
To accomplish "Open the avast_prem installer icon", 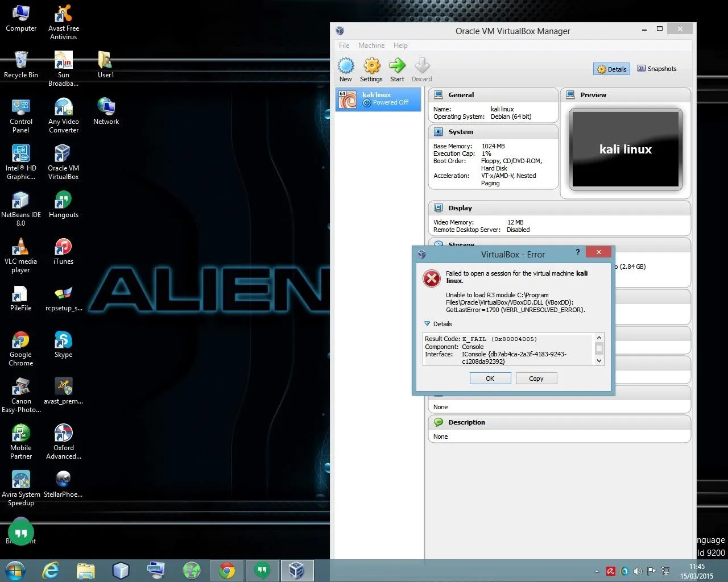I will [64, 391].
